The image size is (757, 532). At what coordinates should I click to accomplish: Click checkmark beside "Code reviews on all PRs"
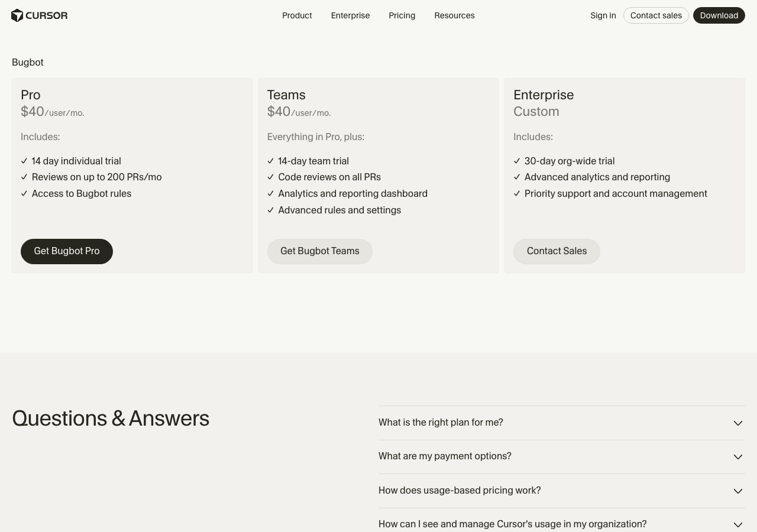tap(271, 177)
